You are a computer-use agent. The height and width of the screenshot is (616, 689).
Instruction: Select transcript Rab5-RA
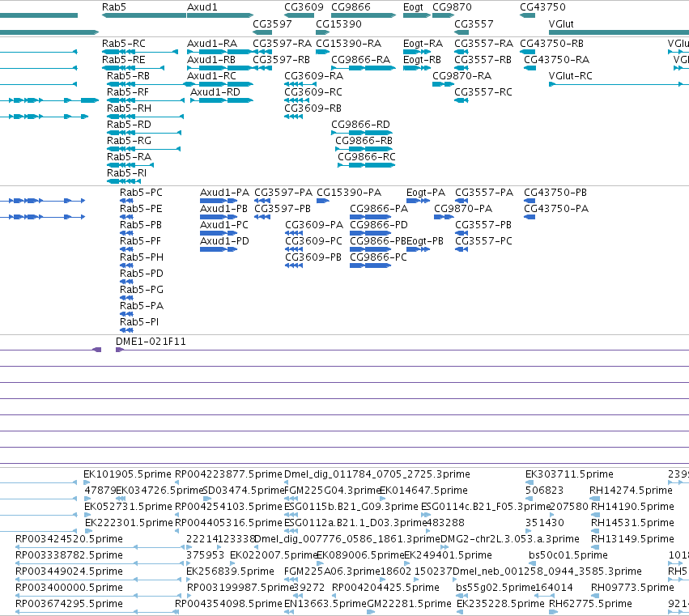point(129,157)
